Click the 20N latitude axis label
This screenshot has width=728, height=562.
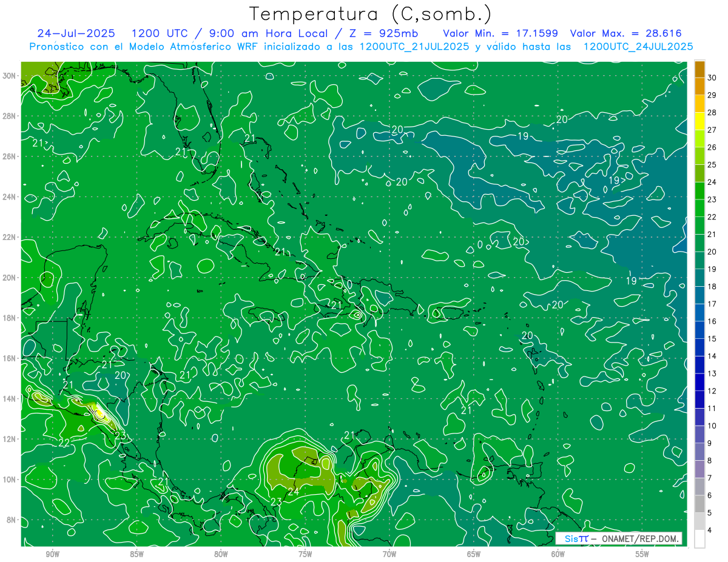point(10,278)
